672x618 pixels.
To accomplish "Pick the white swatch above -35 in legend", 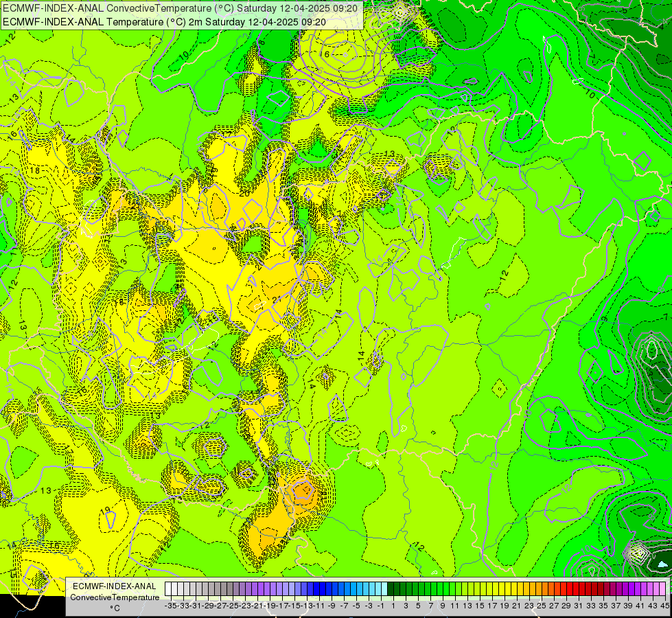I will (168, 588).
